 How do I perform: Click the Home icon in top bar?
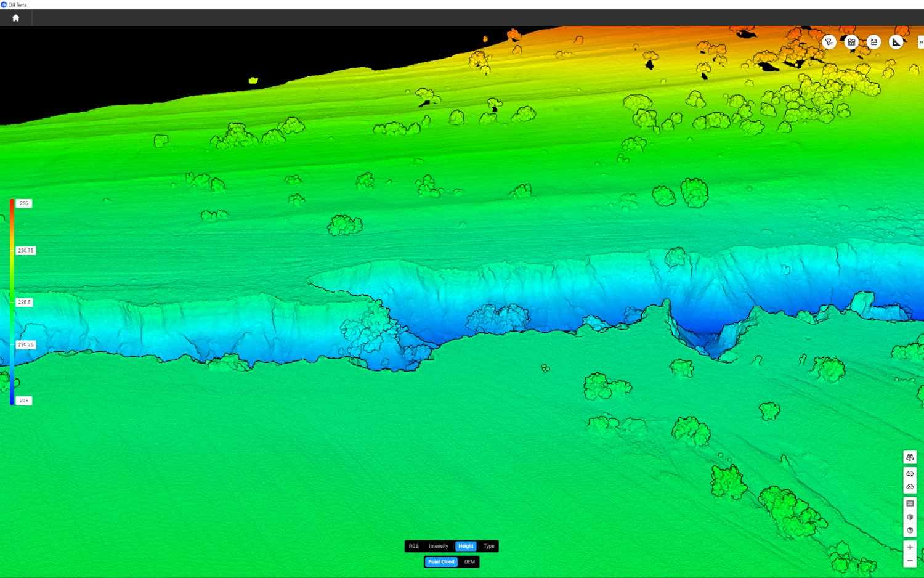point(16,18)
